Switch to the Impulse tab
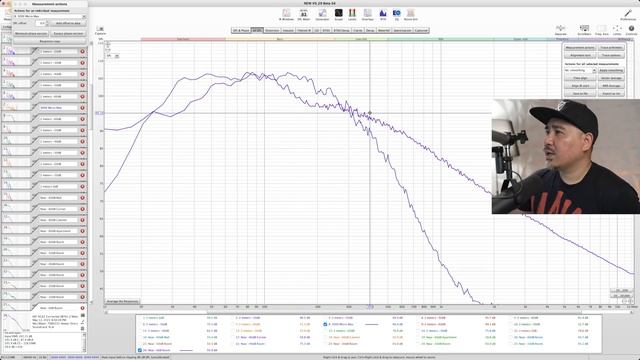This screenshot has width=640, height=360. pyautogui.click(x=288, y=31)
